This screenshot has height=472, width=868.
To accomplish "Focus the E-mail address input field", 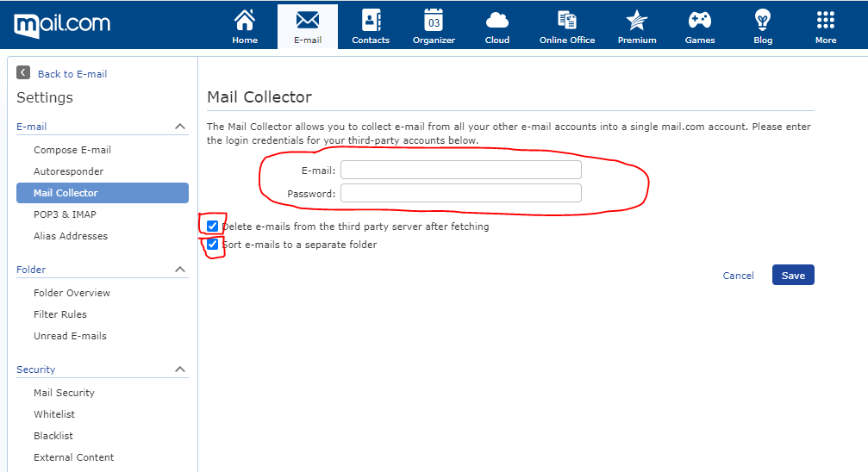I will click(x=460, y=170).
